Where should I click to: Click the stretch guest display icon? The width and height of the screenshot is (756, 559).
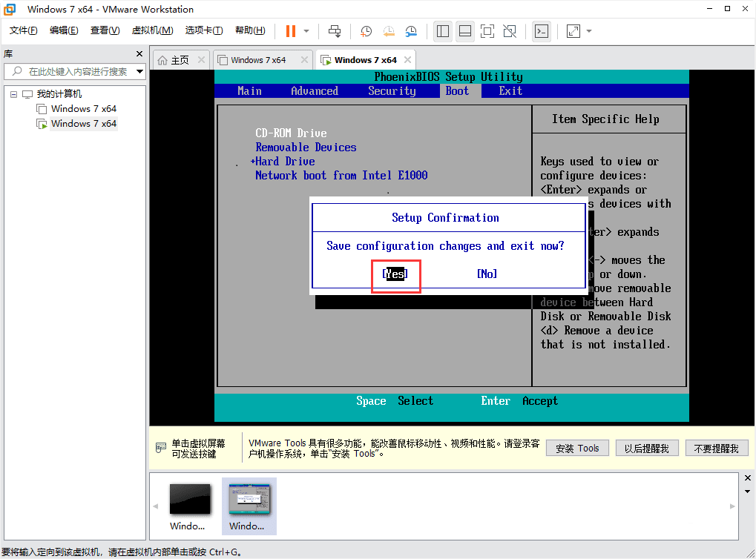click(x=573, y=31)
